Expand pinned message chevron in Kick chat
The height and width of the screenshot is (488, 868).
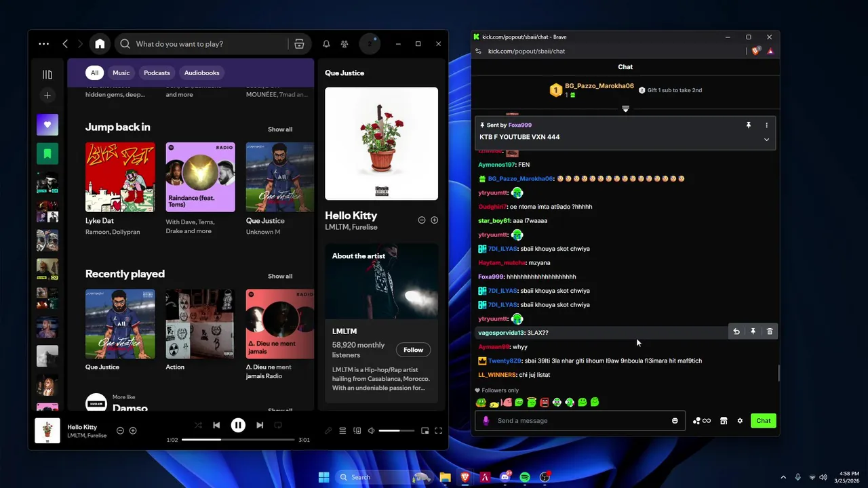click(766, 140)
